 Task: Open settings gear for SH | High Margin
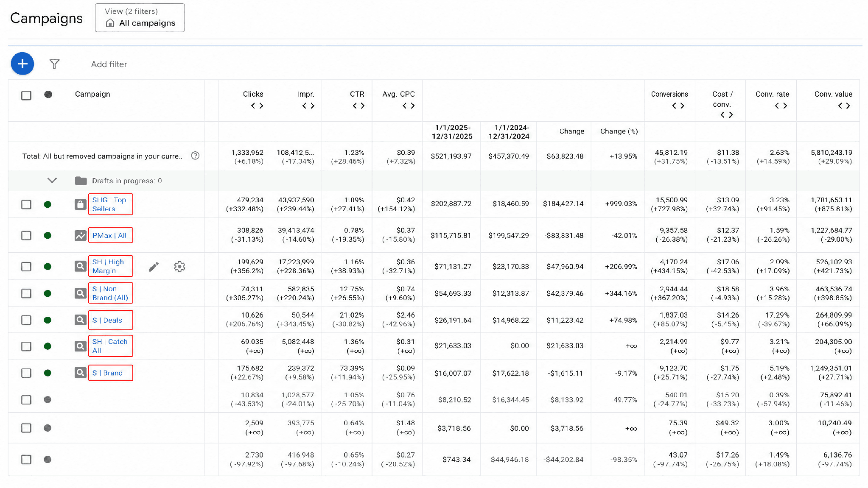pyautogui.click(x=179, y=267)
